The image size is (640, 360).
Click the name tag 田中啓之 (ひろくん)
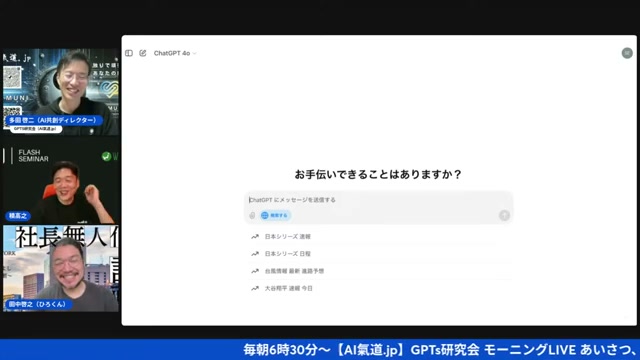[38, 304]
